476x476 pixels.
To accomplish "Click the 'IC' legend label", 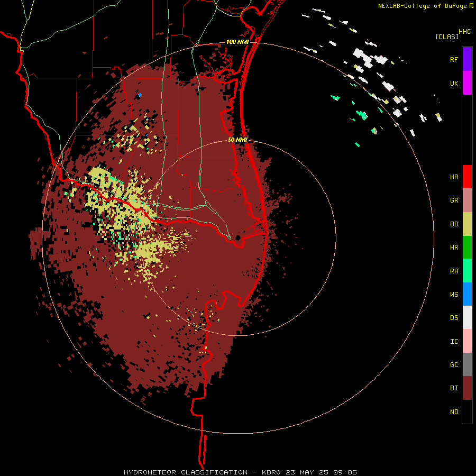I will [454, 341].
